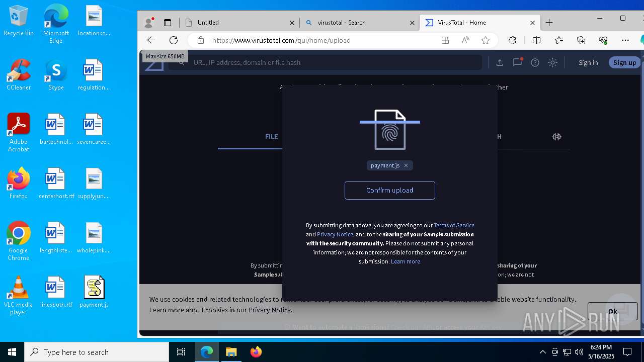Toggle the VirusTotal light/dark theme icon
The image size is (644, 362).
(x=552, y=62)
